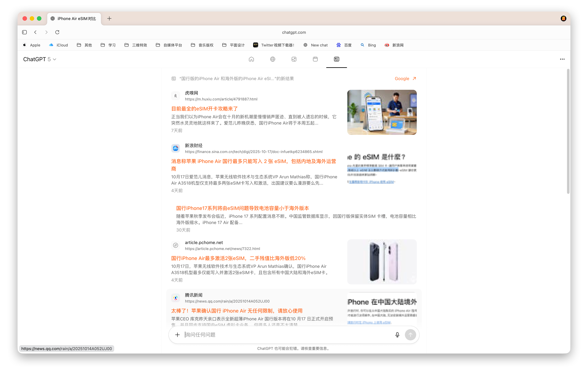Click the page vertical scrollbar
The image size is (588, 377).
[568, 131]
